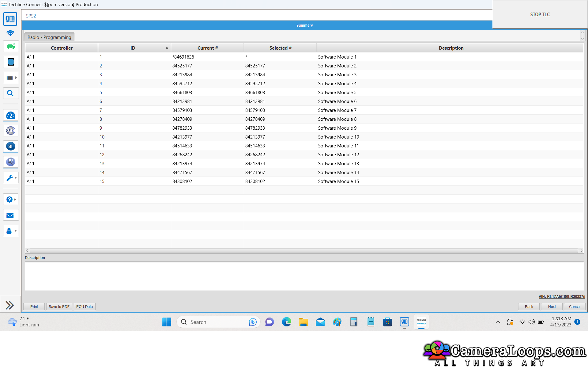Open the dashboard gauge icon
Image resolution: width=588 pixels, height=369 pixels.
tap(11, 115)
